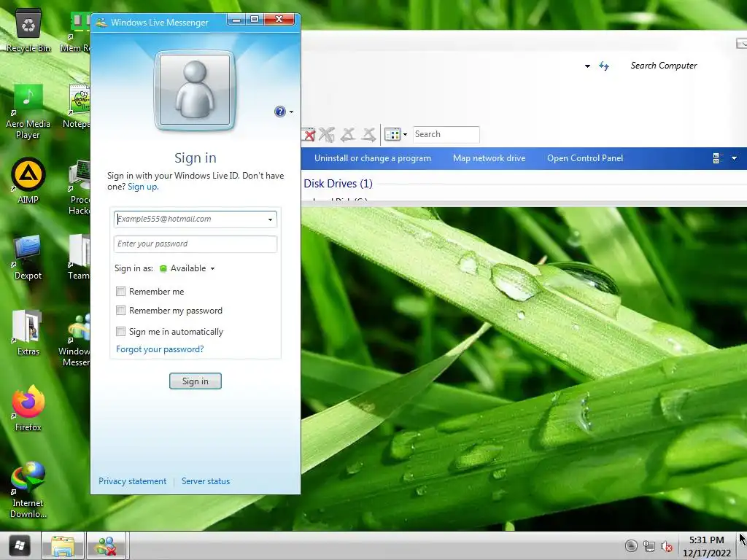Click the Messenger taskbar button
Viewport: 747px width, 560px height.
[106, 545]
